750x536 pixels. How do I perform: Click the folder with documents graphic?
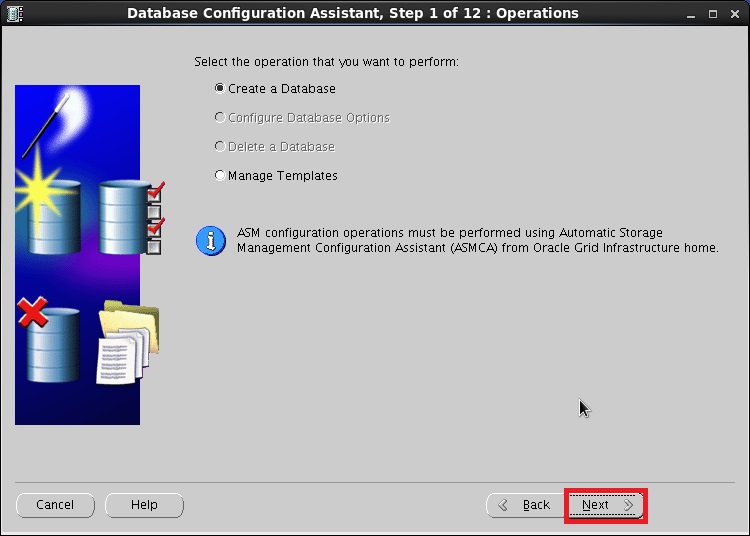pos(128,342)
